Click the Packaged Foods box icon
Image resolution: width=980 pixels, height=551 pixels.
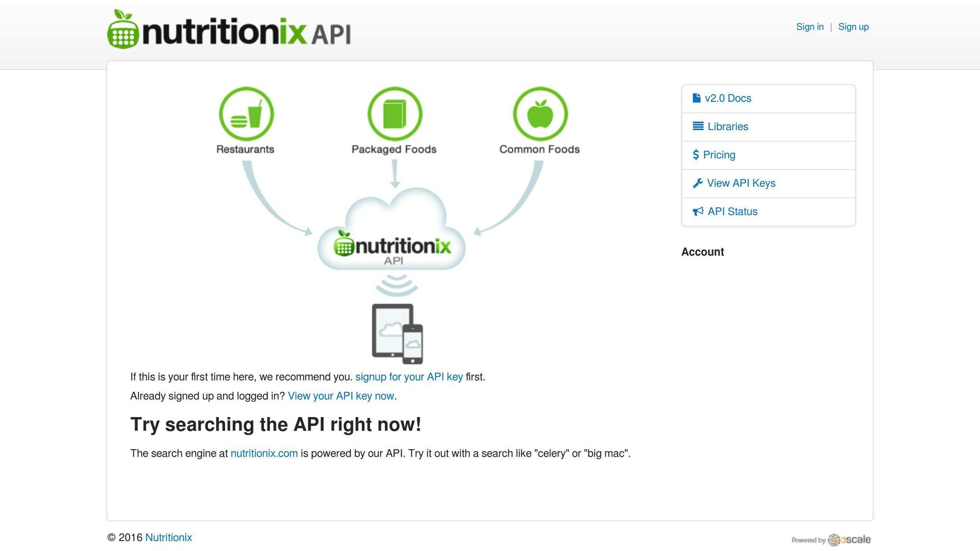click(x=395, y=114)
